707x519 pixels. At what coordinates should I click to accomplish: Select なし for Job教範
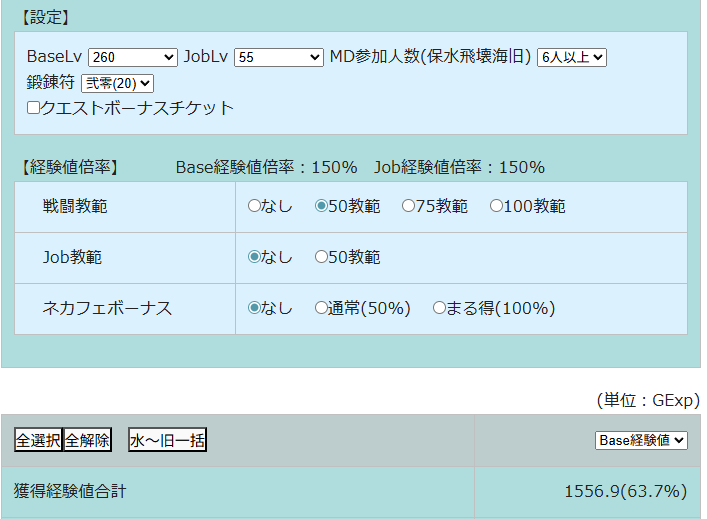[254, 257]
